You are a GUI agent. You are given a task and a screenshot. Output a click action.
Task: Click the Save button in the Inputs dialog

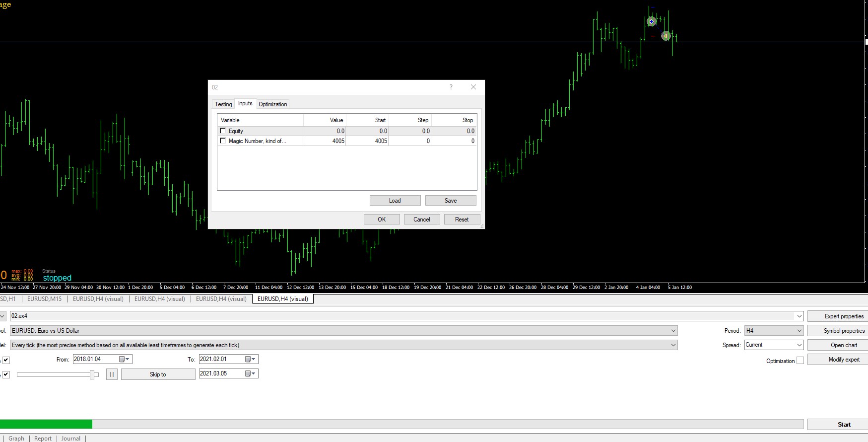(451, 201)
